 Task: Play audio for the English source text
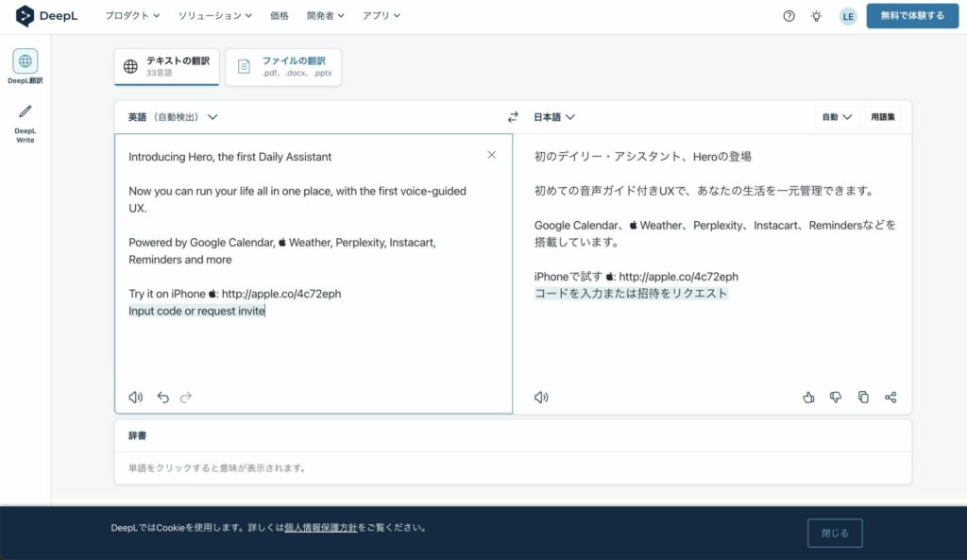pyautogui.click(x=134, y=397)
